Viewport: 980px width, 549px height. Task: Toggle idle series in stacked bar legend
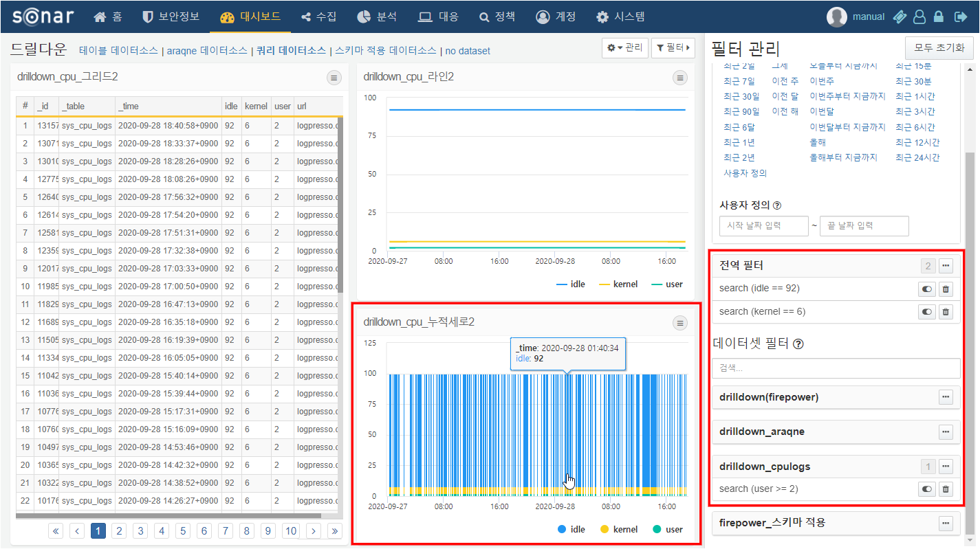[x=571, y=530]
